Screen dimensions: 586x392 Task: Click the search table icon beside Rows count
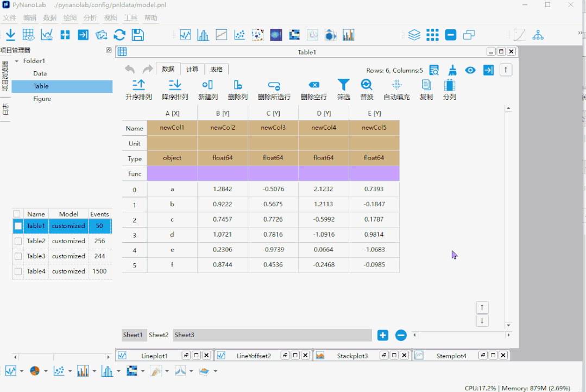pyautogui.click(x=434, y=70)
